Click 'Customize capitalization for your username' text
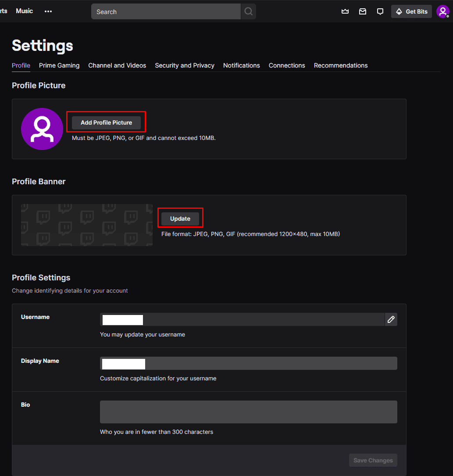Viewport: 453px width, 476px height. [158, 379]
